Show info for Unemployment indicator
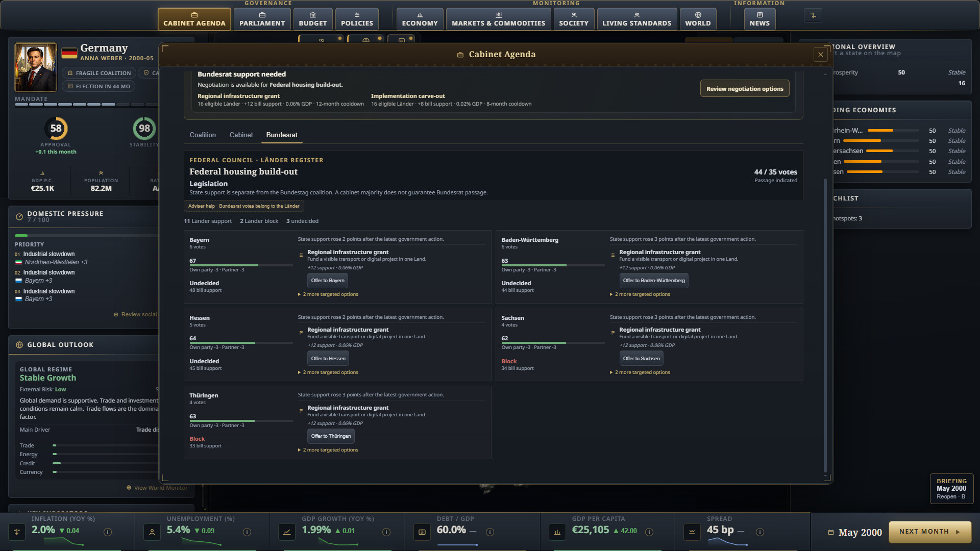 pyautogui.click(x=247, y=532)
